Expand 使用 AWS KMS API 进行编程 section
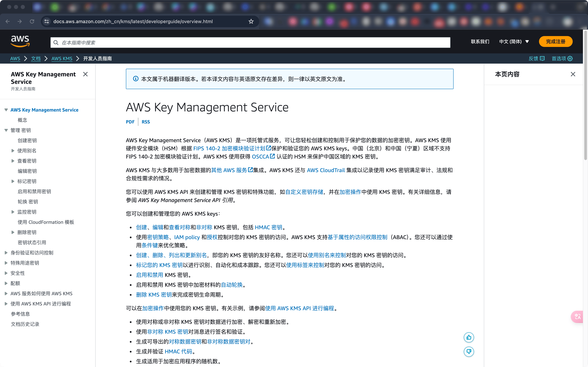The height and width of the screenshot is (367, 588). 6,304
